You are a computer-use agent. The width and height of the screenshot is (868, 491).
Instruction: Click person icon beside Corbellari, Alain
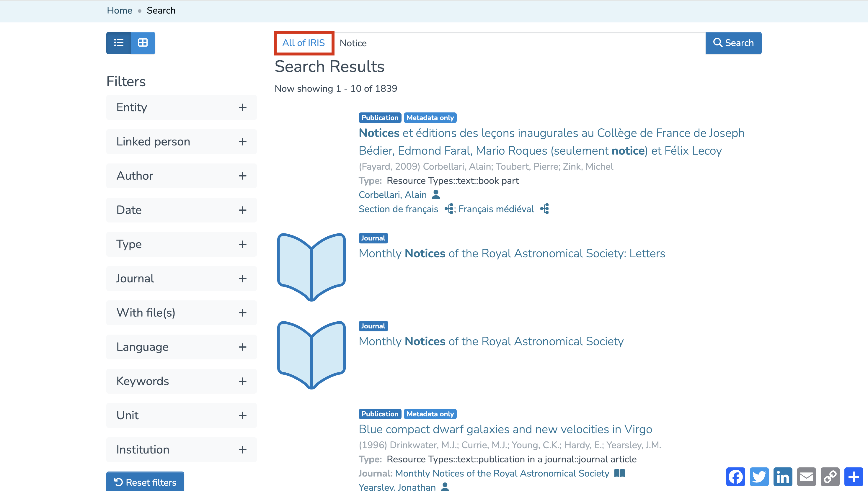(436, 194)
